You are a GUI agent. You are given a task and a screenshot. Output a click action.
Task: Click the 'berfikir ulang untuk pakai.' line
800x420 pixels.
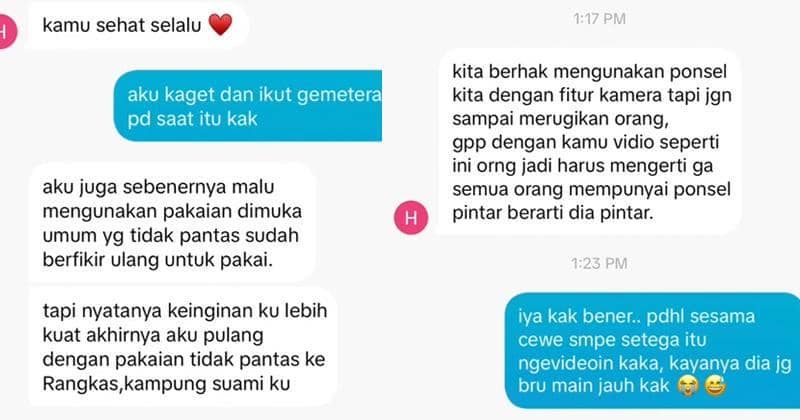158,260
